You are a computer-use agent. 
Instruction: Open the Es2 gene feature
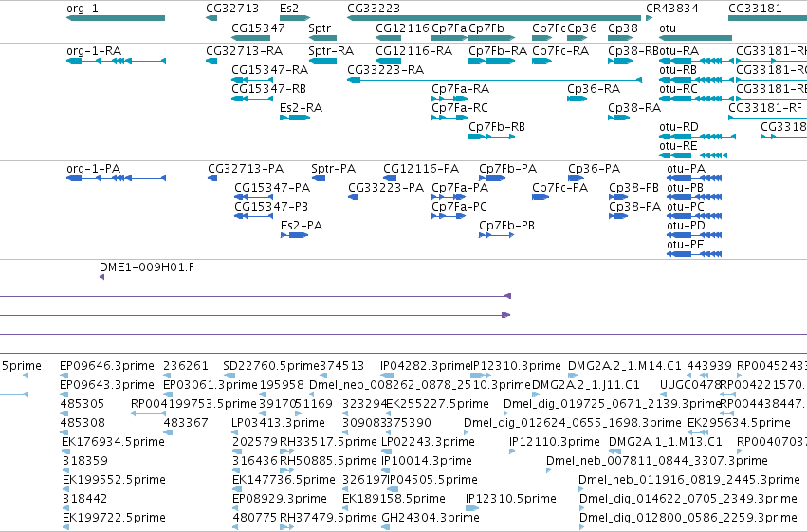click(x=295, y=18)
